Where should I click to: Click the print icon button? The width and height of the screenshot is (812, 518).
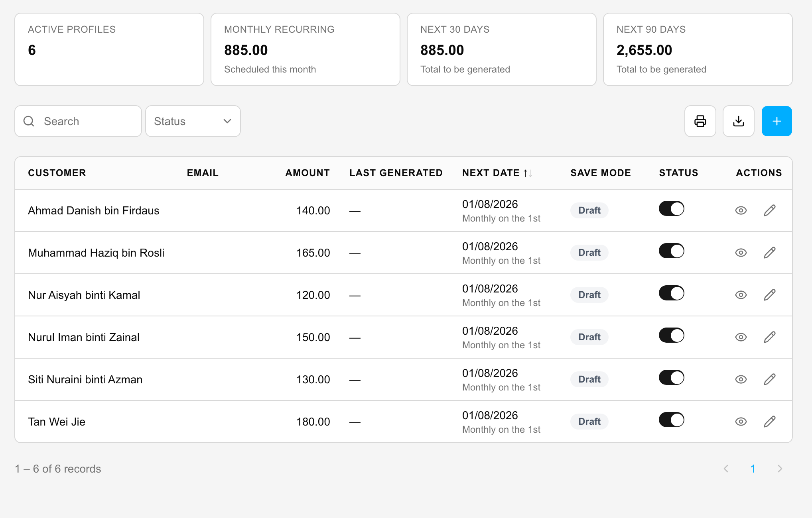(700, 121)
